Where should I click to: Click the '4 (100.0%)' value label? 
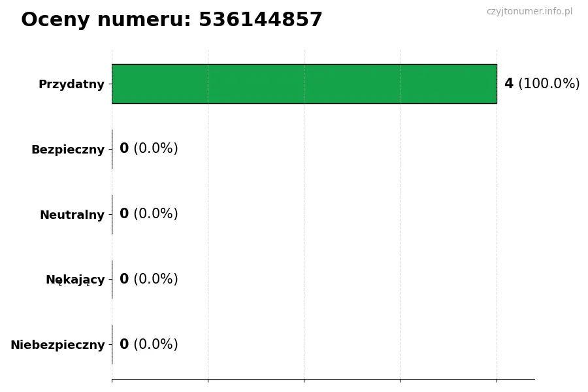[x=542, y=84]
